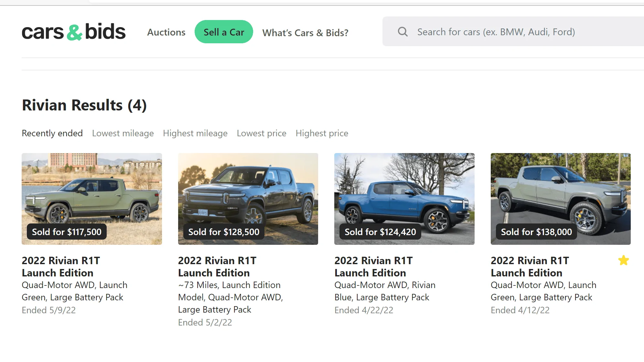Sort by Highest price
The image size is (644, 362).
coord(322,133)
